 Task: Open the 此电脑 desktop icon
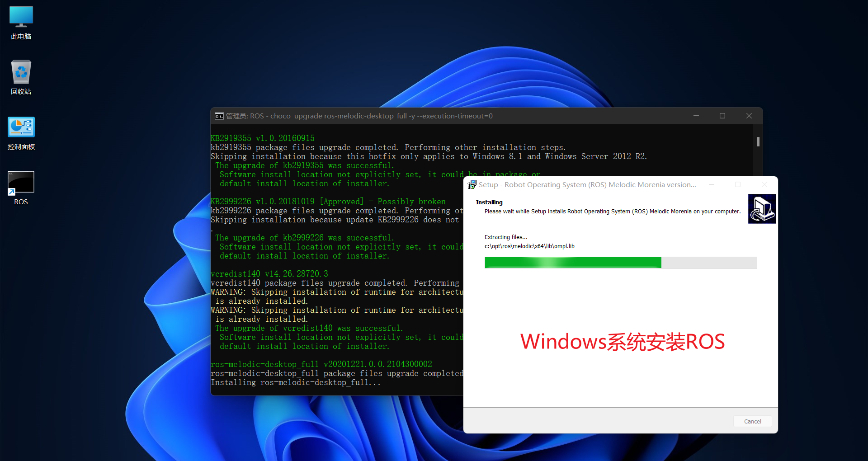[x=21, y=23]
